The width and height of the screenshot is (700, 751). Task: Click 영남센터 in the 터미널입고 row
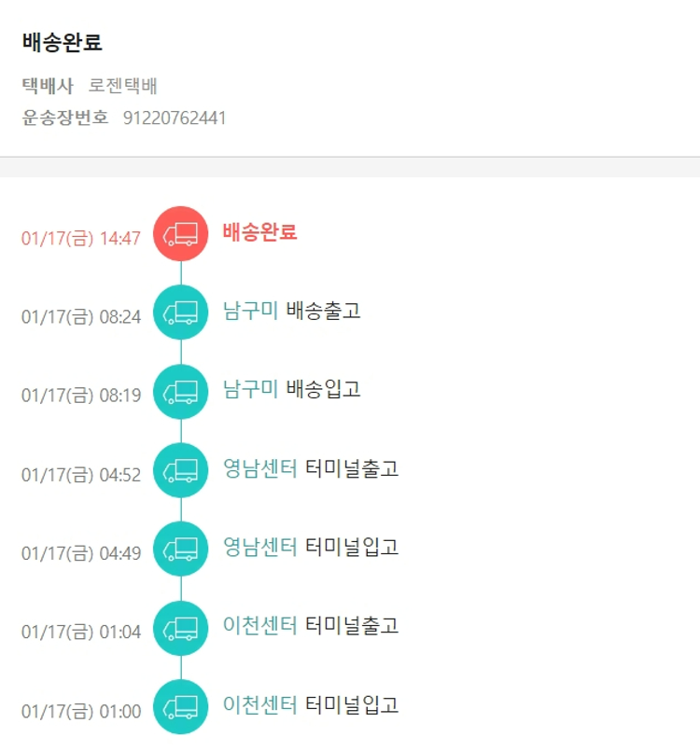click(260, 548)
